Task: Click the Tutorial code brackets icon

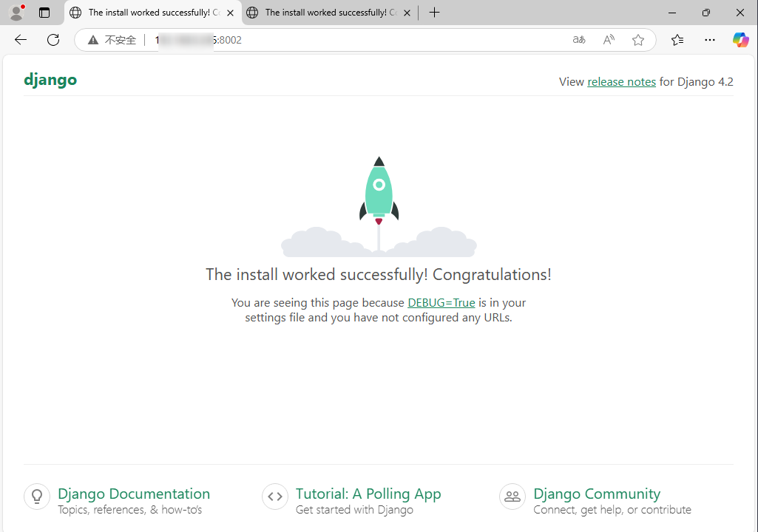Action: (x=275, y=497)
